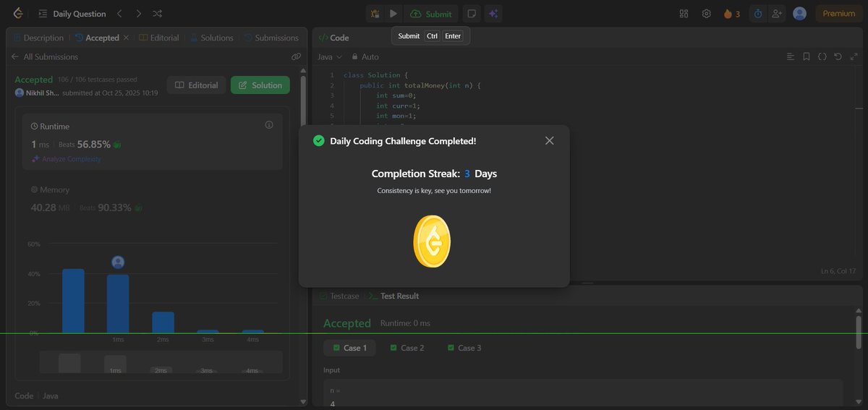Switch to the Description tab

[39, 38]
